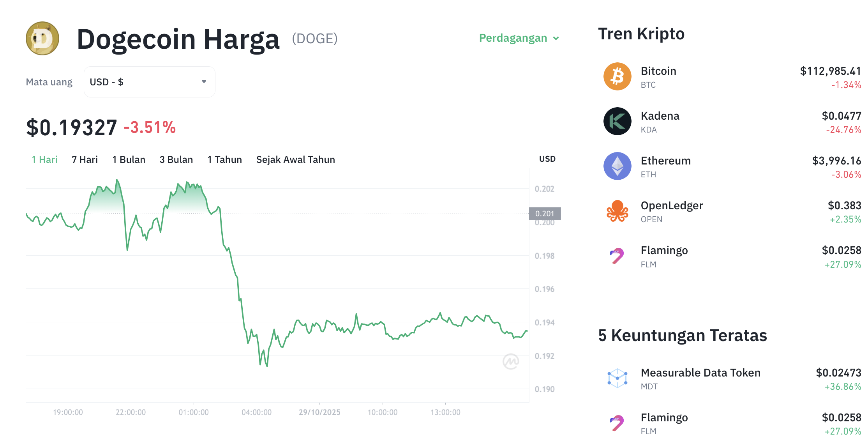The height and width of the screenshot is (442, 868).
Task: Click the Dogecoin price value $0.19327
Action: [71, 126]
